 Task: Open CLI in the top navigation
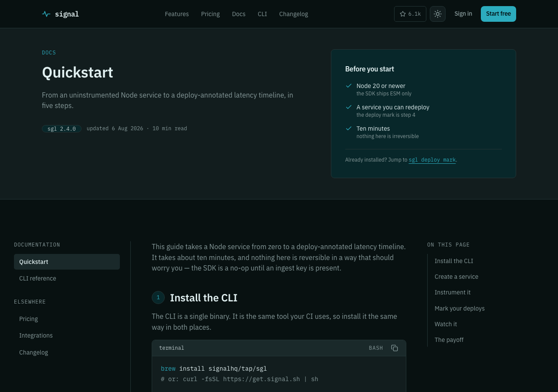coord(262,14)
